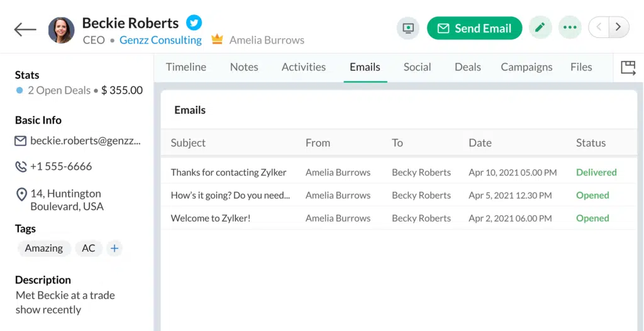Click the Amazing tag chip

point(43,249)
